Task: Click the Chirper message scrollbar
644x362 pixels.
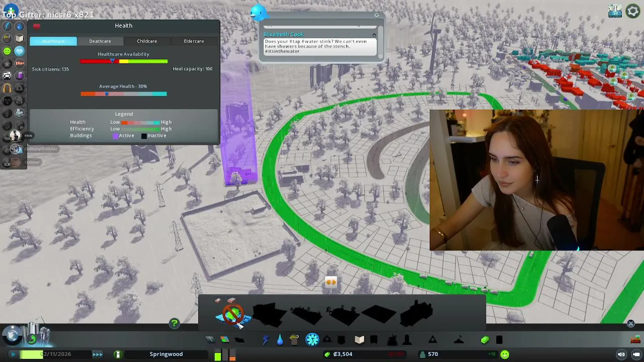Action: (380, 42)
